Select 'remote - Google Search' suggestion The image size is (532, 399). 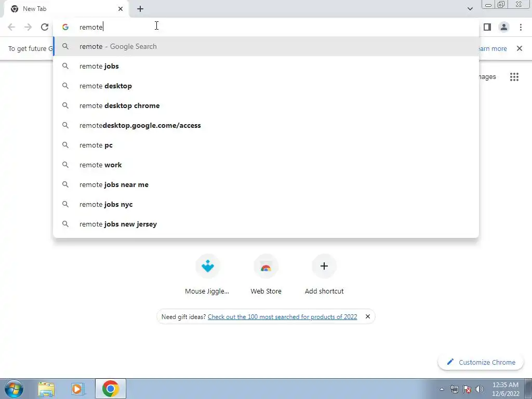pos(266,46)
